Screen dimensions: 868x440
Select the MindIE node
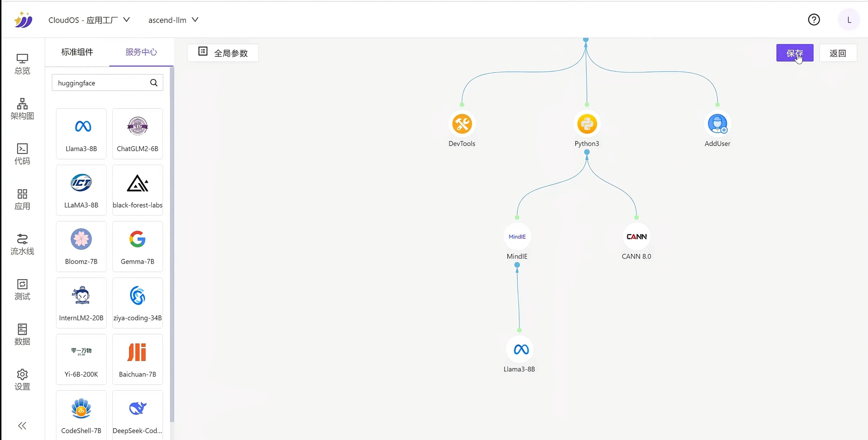pos(517,237)
